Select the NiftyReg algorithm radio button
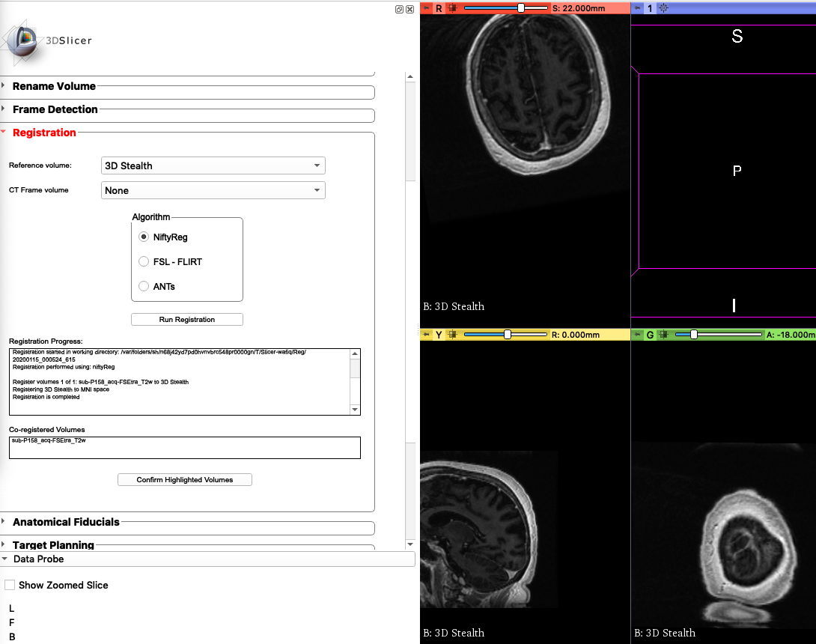 tap(144, 237)
